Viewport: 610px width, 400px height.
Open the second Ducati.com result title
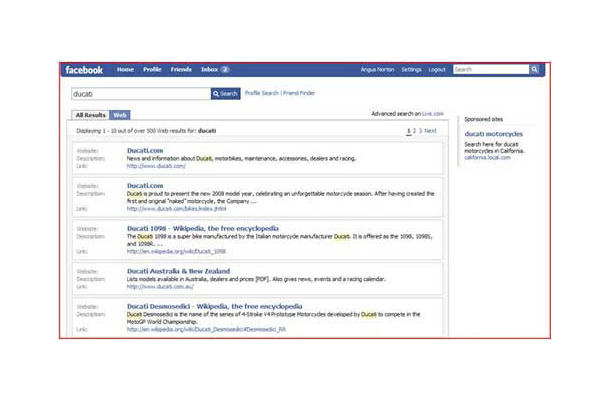tap(145, 186)
